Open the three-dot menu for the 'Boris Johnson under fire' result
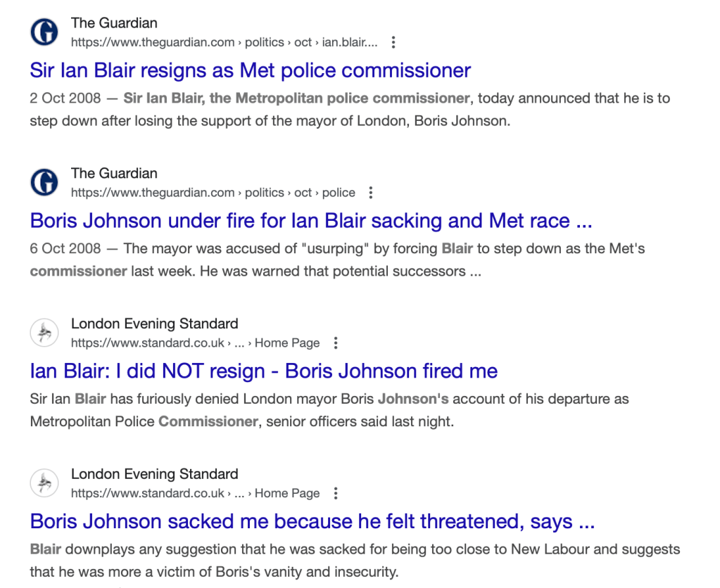The width and height of the screenshot is (720, 588). pyautogui.click(x=371, y=193)
